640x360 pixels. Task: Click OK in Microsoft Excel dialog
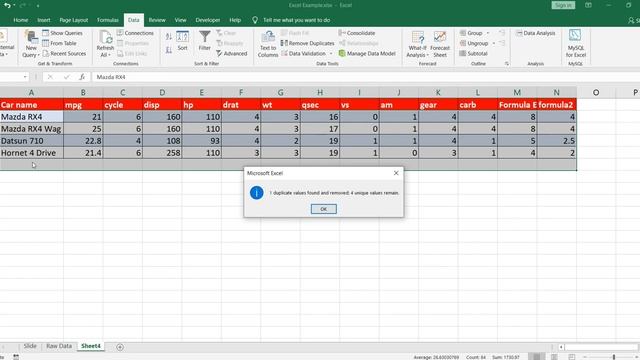pyautogui.click(x=323, y=209)
